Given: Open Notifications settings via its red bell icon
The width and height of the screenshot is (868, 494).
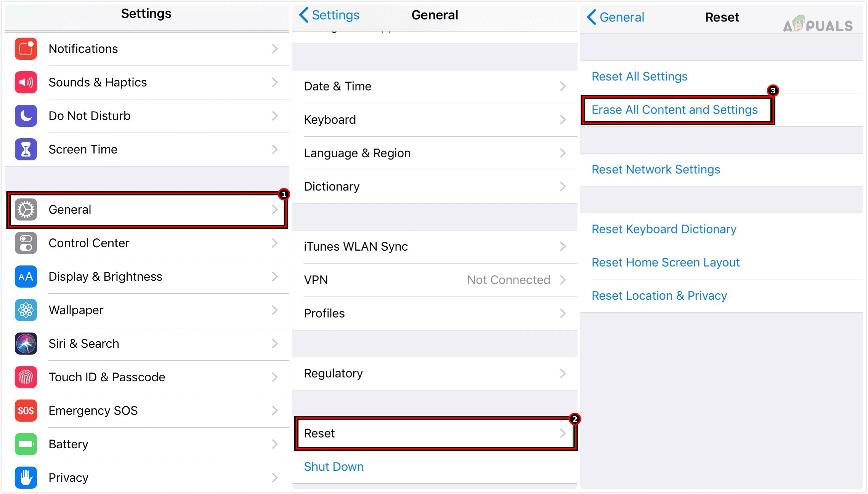Looking at the screenshot, I should (x=25, y=49).
